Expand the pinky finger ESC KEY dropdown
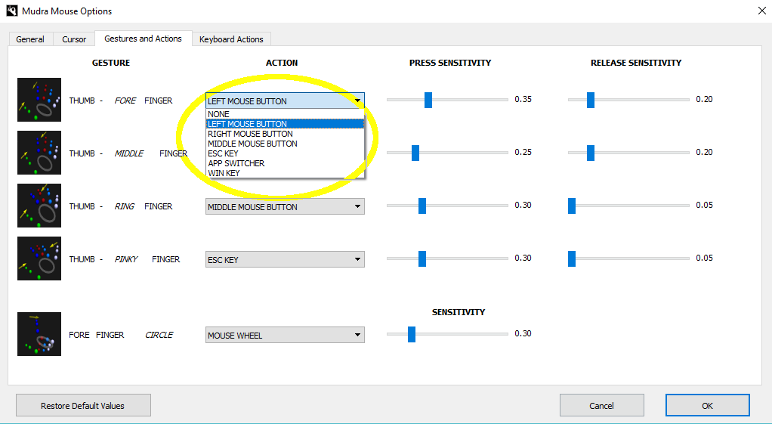This screenshot has width=772, height=424. [x=285, y=260]
